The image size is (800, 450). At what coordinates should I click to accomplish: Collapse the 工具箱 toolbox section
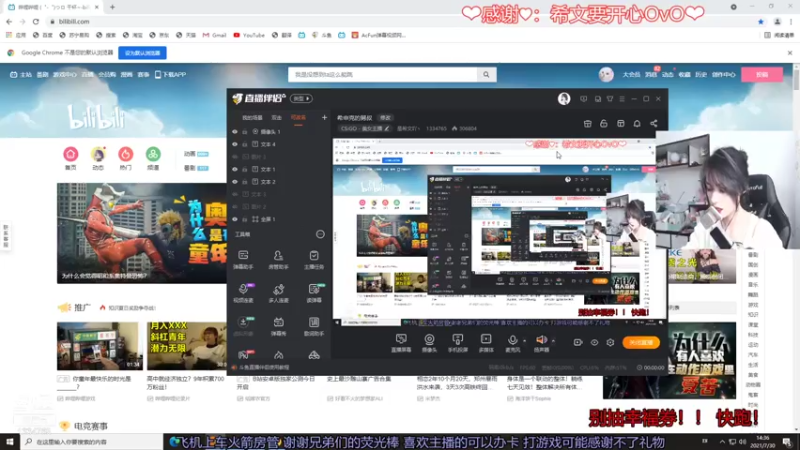pos(320,234)
